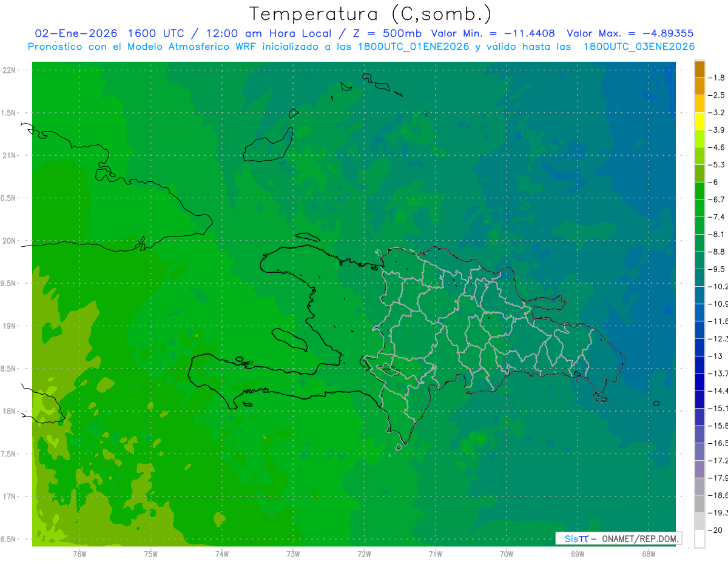Screen dimensions: 728x562
Task: Click the title "Temperatura (C,somb.)"
Action: coord(371,14)
